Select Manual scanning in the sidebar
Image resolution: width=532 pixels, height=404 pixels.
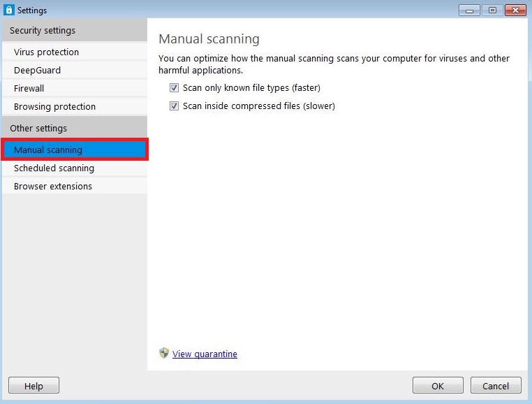point(75,150)
